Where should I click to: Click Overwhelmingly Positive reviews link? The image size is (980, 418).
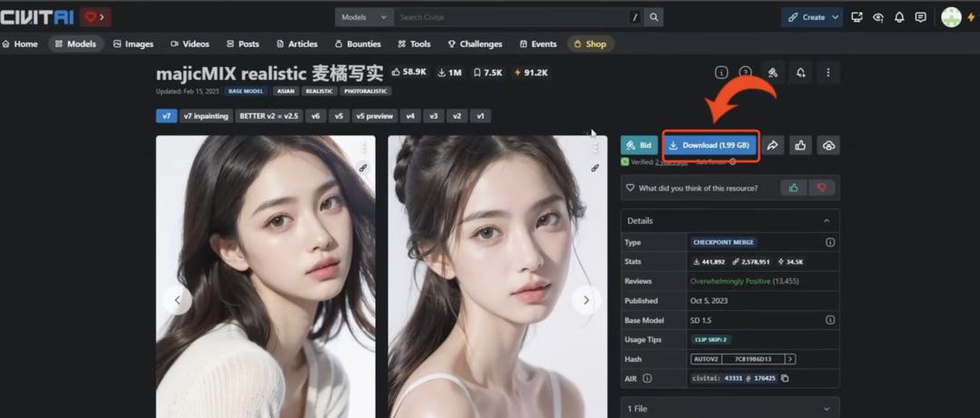tap(730, 281)
